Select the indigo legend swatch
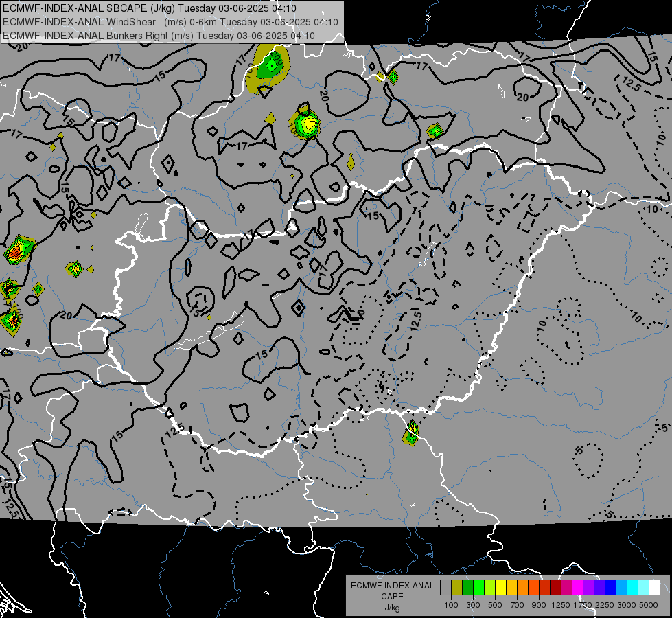The width and height of the screenshot is (672, 618). [599, 587]
